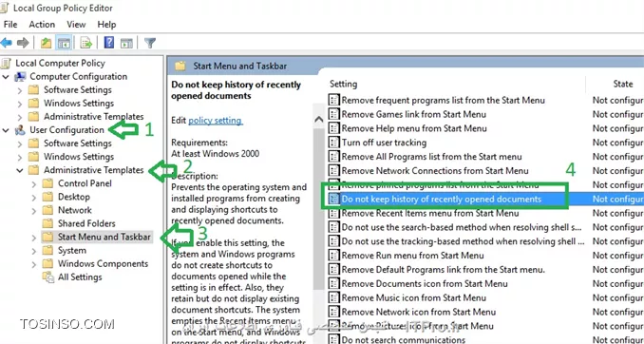Toggle Show/Hide Console Tree toolbar icon
Screen dimensions: 644x344
64,43
